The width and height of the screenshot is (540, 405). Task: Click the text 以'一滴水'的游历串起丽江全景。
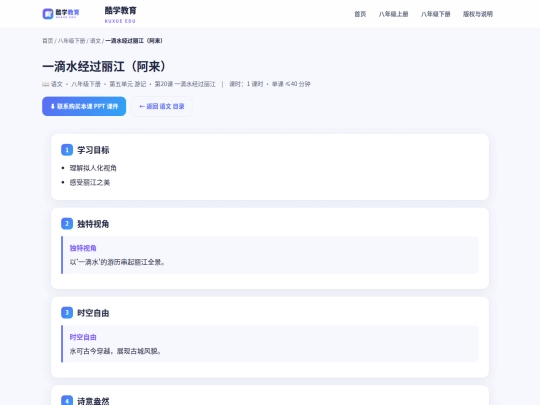tap(117, 262)
